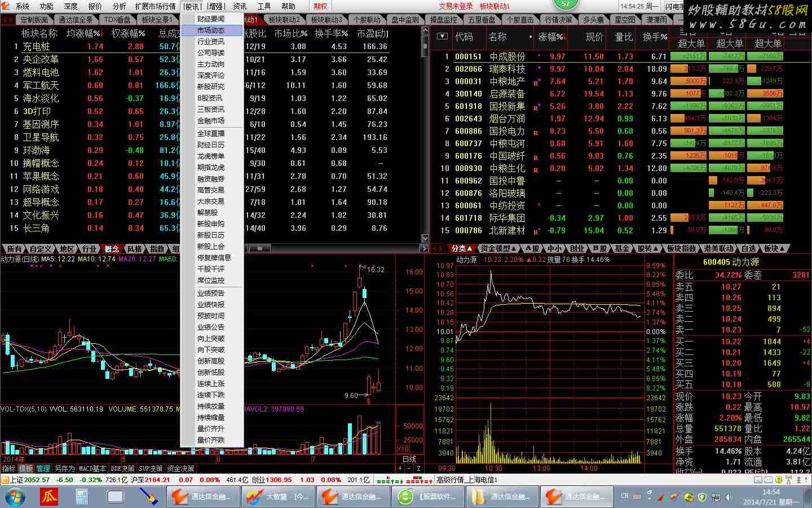Click the minus button under the K-line chart
Image resolution: width=812 pixels, height=508 pixels.
click(x=409, y=468)
